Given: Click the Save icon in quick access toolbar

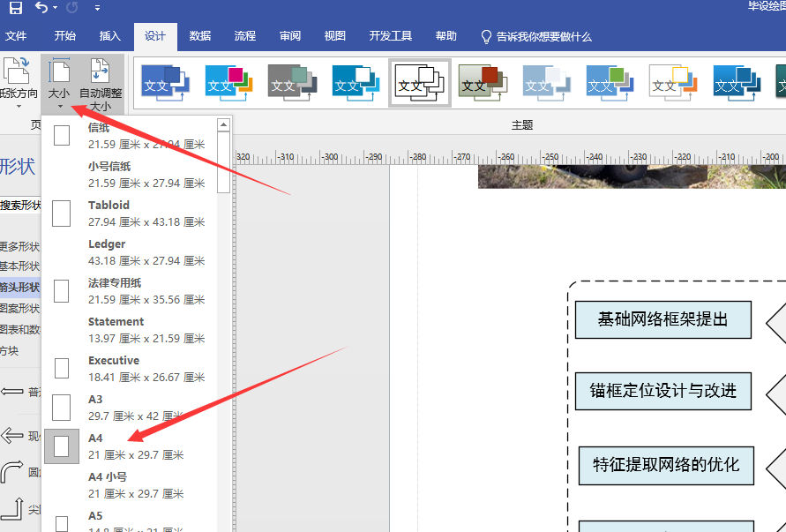Looking at the screenshot, I should click(x=14, y=8).
